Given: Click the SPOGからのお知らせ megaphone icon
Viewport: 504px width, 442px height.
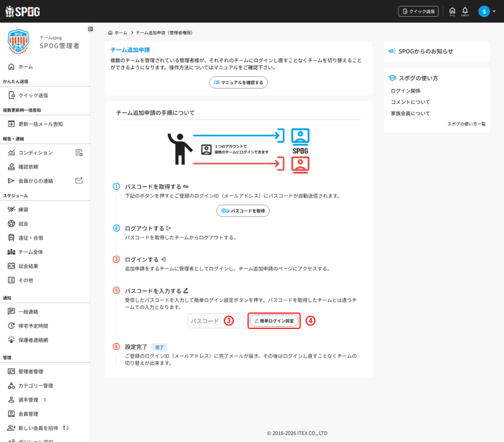Looking at the screenshot, I should [x=392, y=51].
